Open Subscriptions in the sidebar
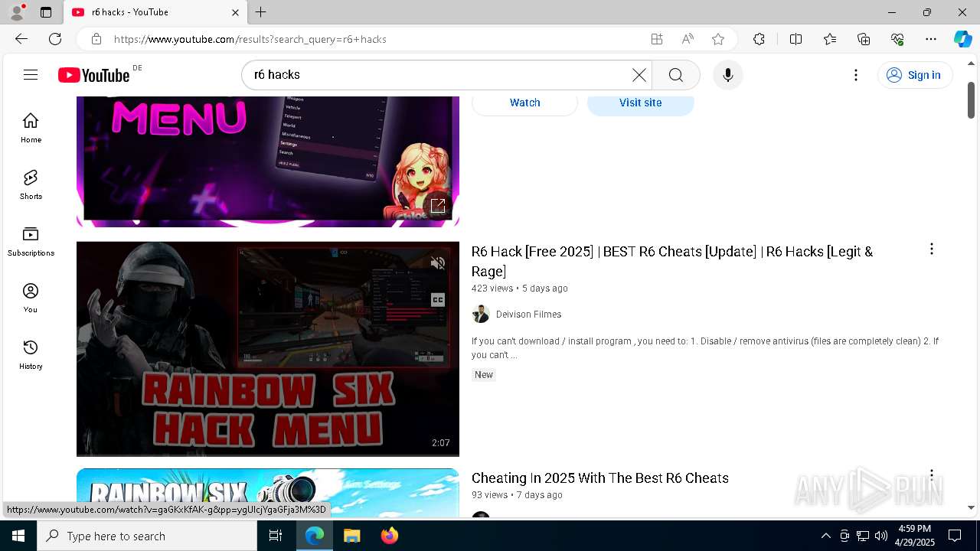This screenshot has width=980, height=551. 31,241
